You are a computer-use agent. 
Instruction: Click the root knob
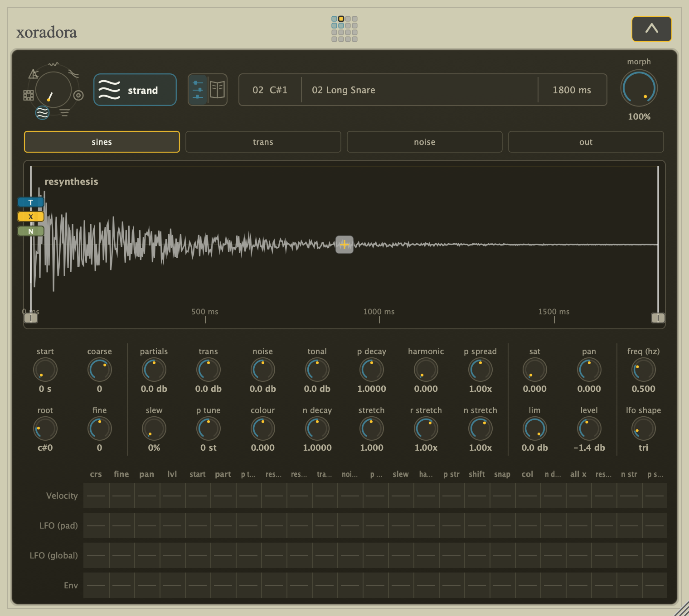click(x=45, y=428)
